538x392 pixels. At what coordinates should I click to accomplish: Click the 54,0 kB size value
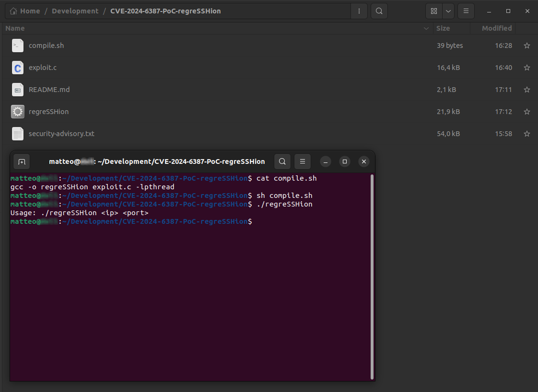coord(448,134)
